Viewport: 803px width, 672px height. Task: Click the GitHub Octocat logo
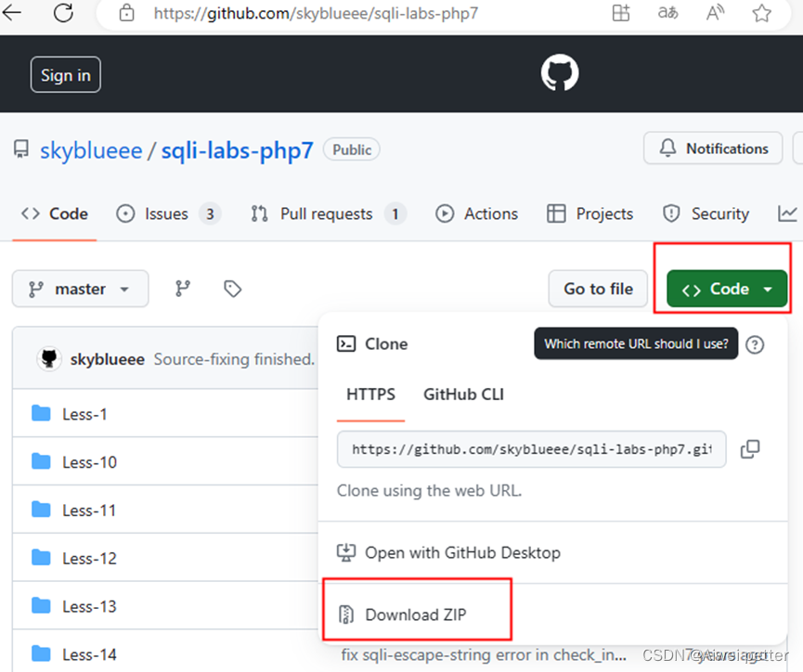coord(560,73)
